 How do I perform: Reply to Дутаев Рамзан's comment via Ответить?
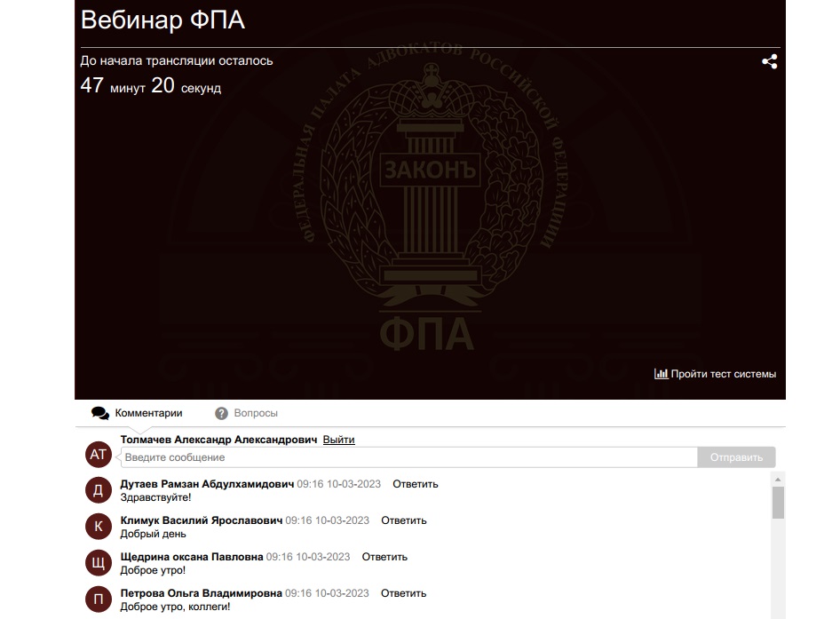coord(416,484)
